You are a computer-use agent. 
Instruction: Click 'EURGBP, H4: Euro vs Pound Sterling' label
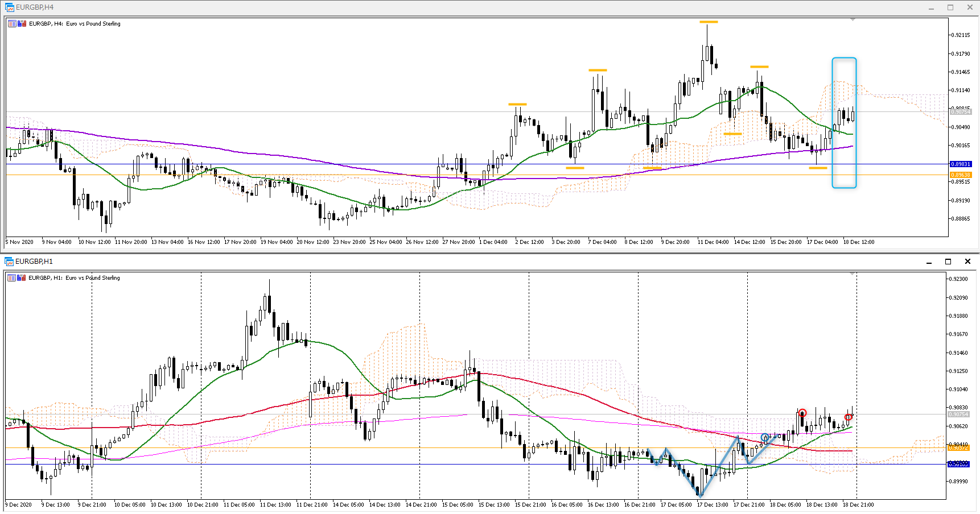[x=75, y=24]
